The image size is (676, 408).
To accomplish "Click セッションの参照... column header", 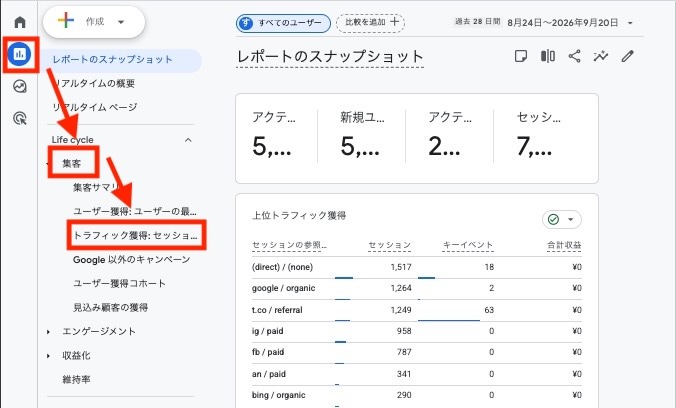I will pos(289,245).
